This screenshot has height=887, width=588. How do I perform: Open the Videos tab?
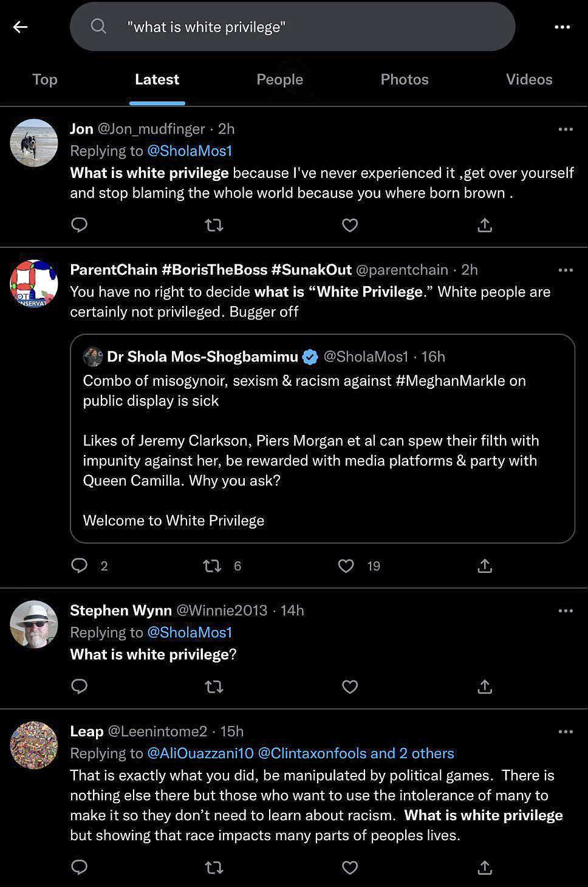click(x=528, y=80)
